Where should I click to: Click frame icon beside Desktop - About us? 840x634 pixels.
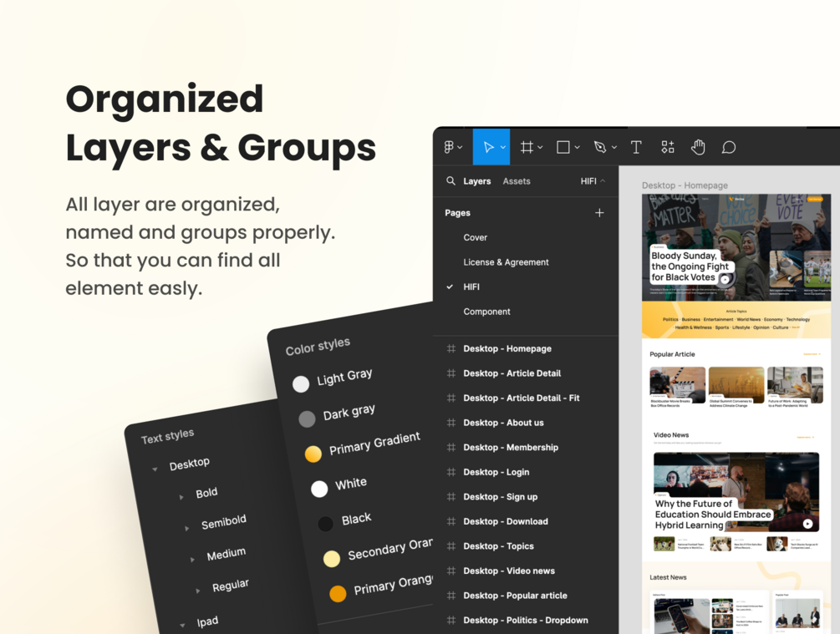click(x=451, y=423)
